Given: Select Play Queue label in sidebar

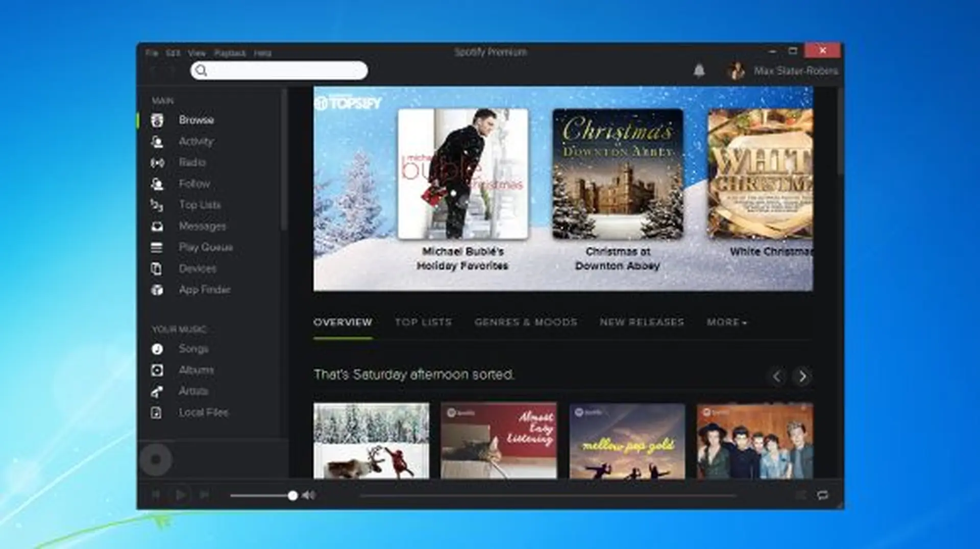Looking at the screenshot, I should click(206, 247).
